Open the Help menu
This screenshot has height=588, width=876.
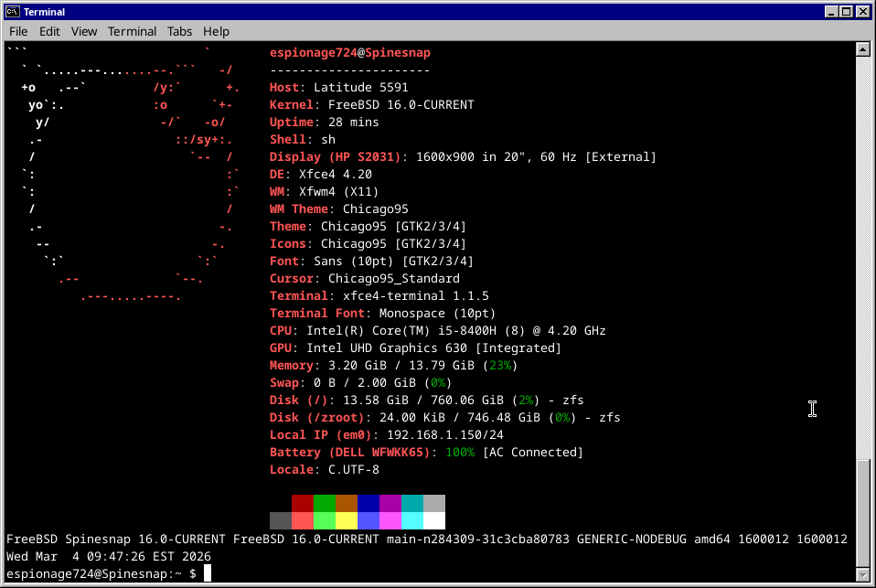216,31
